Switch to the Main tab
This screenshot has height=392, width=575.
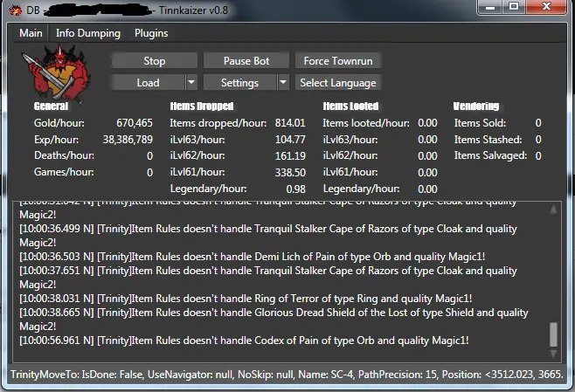click(x=31, y=33)
